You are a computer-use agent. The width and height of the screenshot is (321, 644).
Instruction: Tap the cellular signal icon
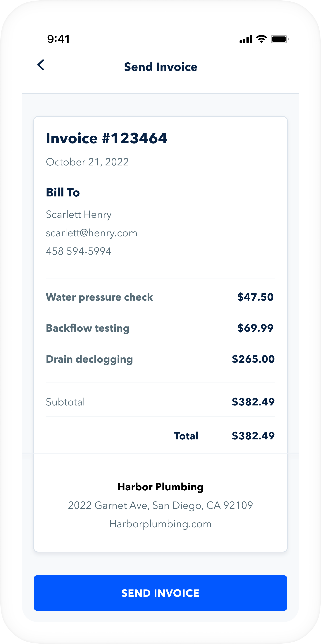click(246, 39)
